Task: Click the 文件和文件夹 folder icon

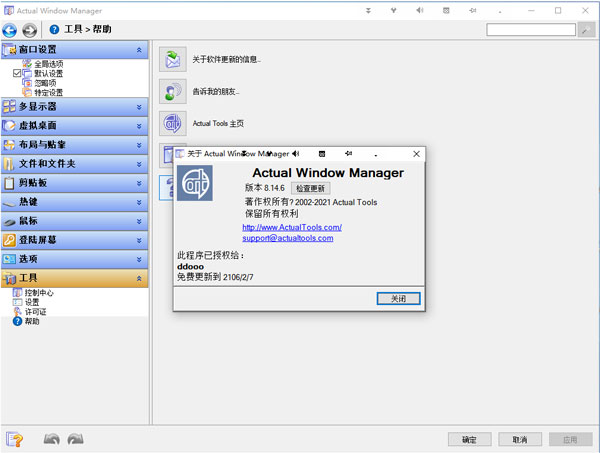Action: click(x=10, y=164)
